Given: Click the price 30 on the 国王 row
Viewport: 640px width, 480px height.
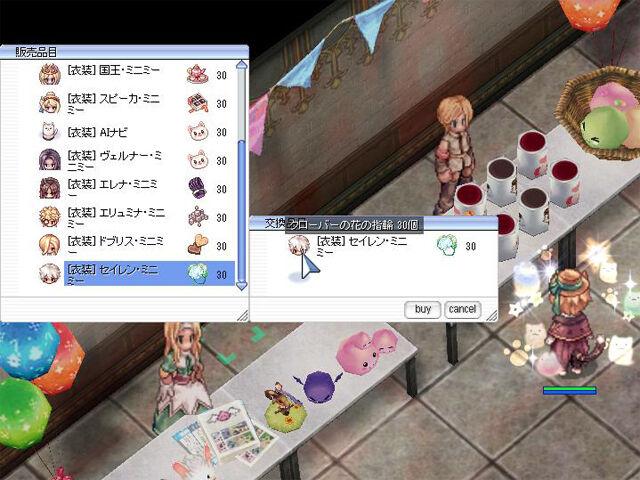Looking at the screenshot, I should (x=222, y=76).
